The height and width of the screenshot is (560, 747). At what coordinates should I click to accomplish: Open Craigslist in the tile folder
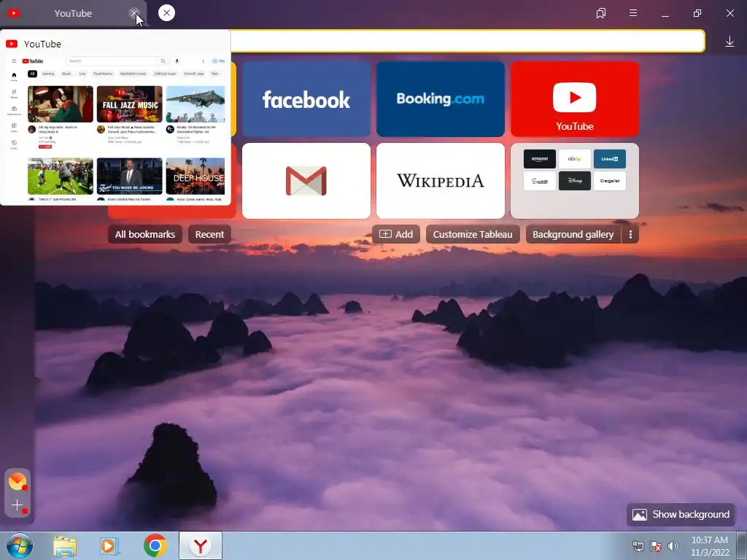pos(610,181)
